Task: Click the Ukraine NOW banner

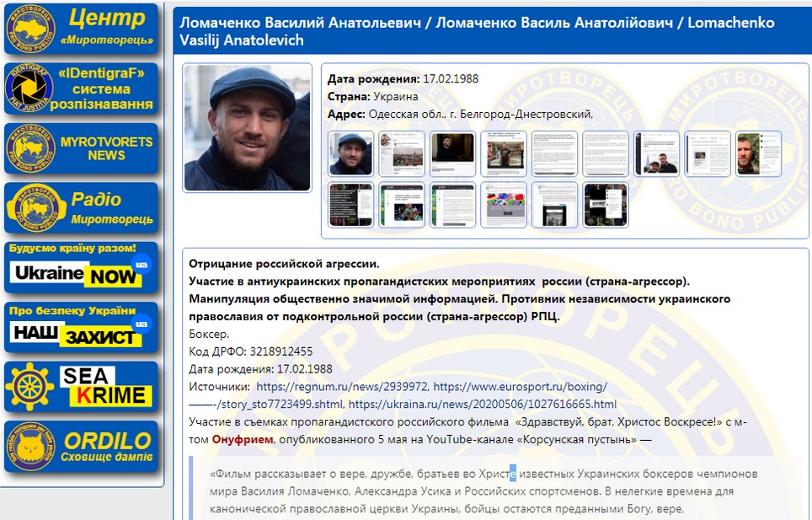Action: click(81, 266)
